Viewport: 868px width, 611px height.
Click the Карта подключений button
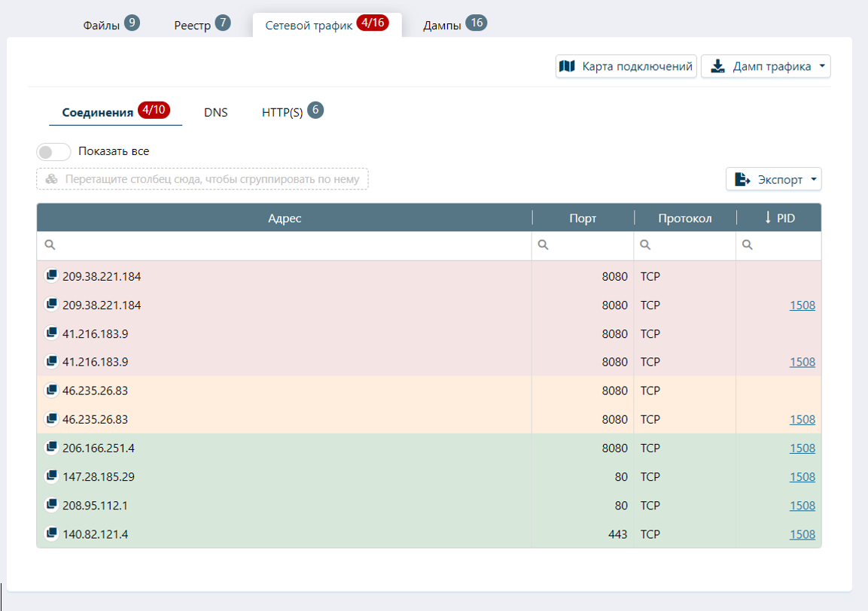click(626, 66)
